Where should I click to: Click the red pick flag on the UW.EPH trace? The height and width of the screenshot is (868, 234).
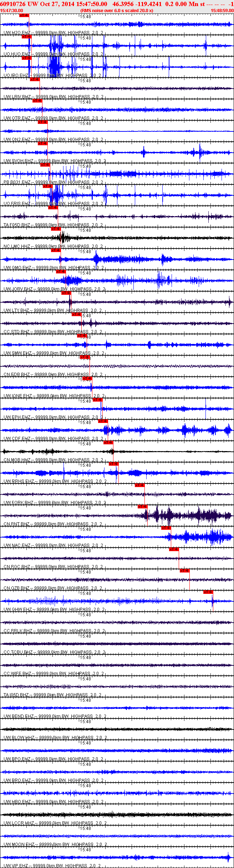coord(97,400)
